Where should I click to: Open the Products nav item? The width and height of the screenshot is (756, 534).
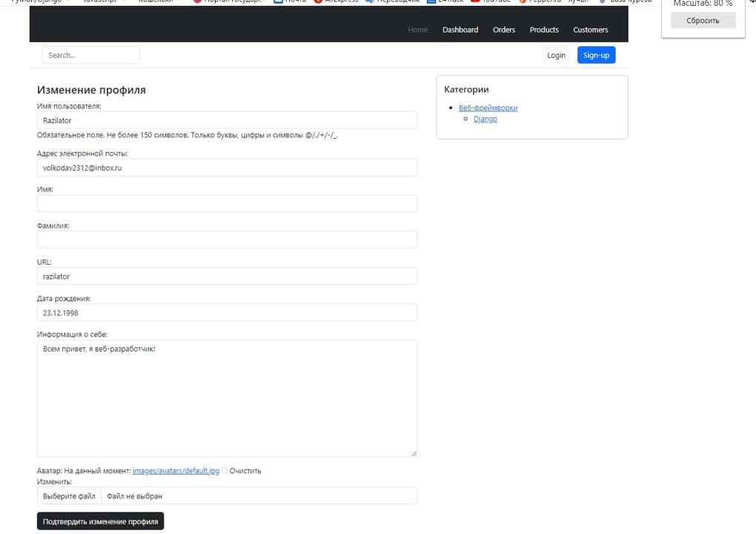coord(544,30)
